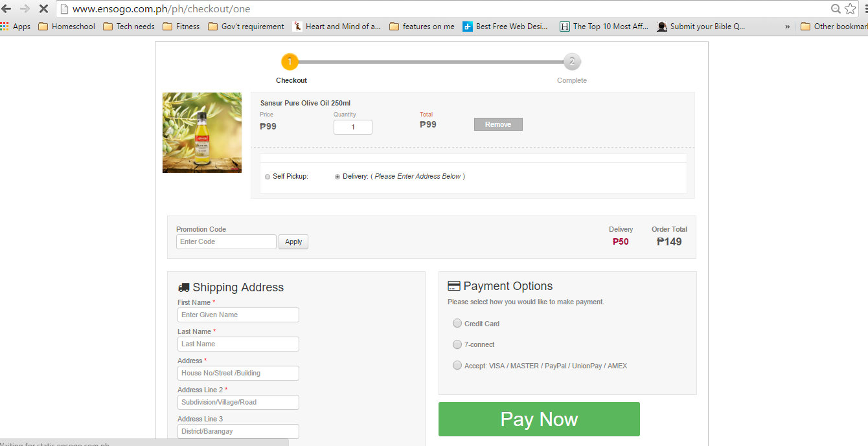This screenshot has width=868, height=446.
Task: Open Heart and Mind bookmark
Action: tap(337, 27)
